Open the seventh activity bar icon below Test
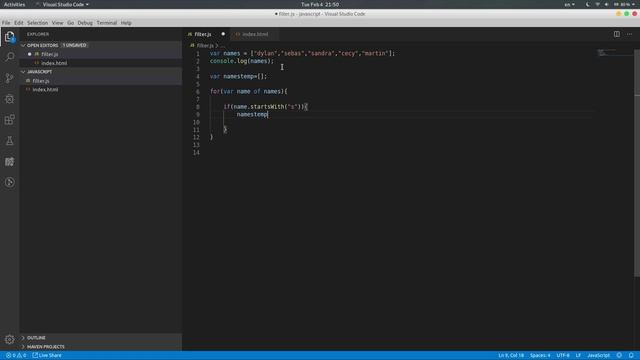Screen dimensions: 640x360 (x=9, y=162)
